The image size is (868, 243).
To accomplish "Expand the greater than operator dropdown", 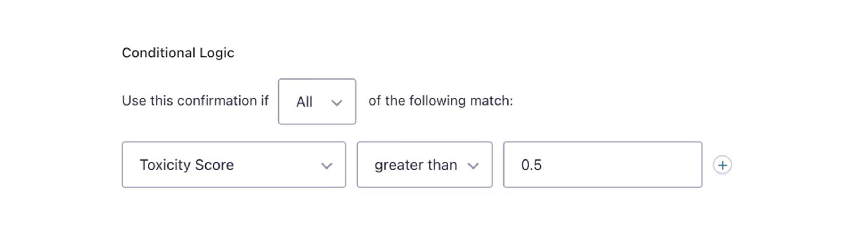I will [424, 165].
